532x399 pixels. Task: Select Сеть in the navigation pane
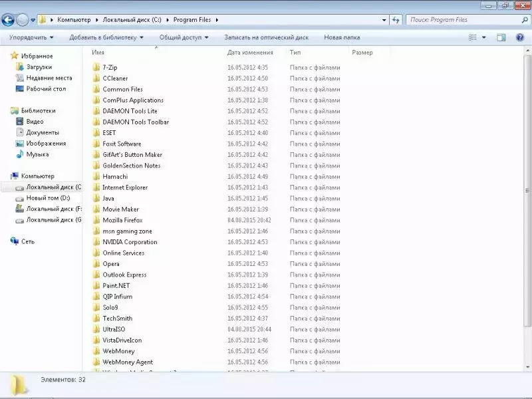28,241
